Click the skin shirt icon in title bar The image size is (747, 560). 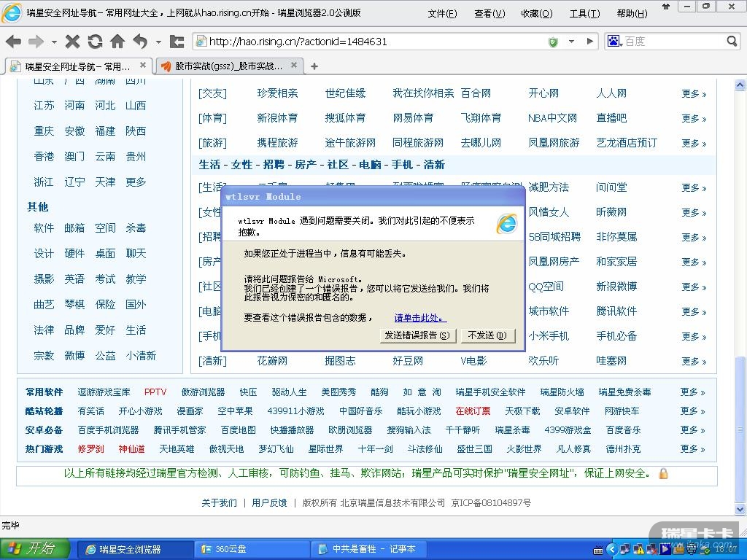666,7
